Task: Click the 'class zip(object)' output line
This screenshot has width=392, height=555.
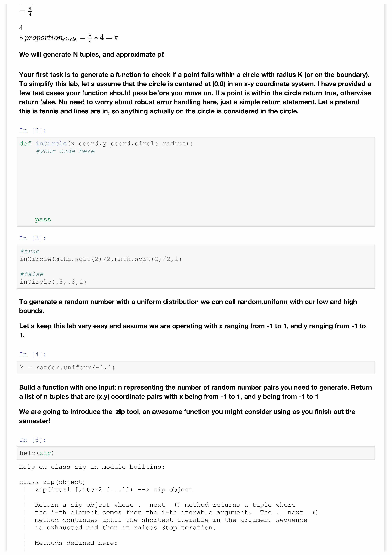Action: [x=52, y=482]
